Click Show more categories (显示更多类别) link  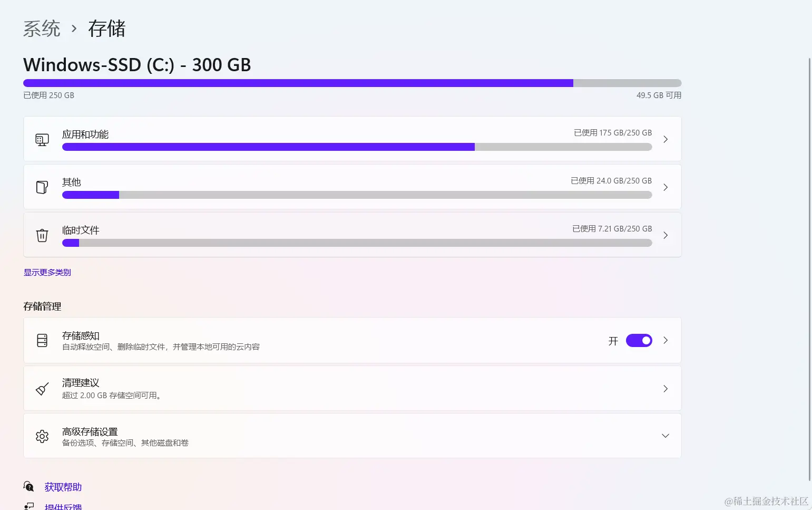[47, 272]
